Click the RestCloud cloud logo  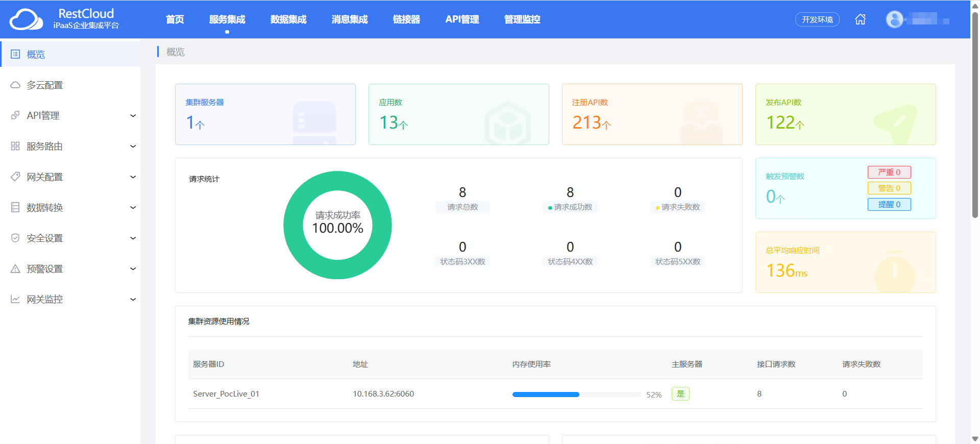coord(26,19)
